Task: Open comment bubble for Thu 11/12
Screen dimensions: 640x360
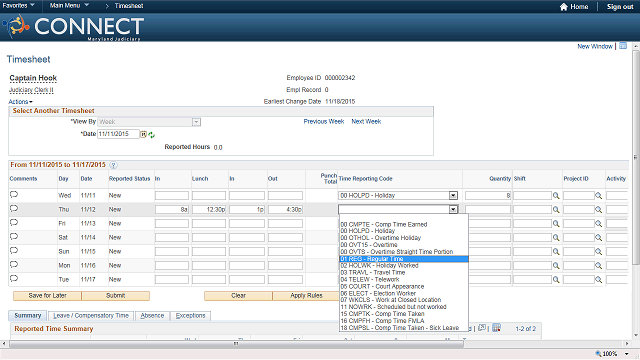Action: click(14, 209)
